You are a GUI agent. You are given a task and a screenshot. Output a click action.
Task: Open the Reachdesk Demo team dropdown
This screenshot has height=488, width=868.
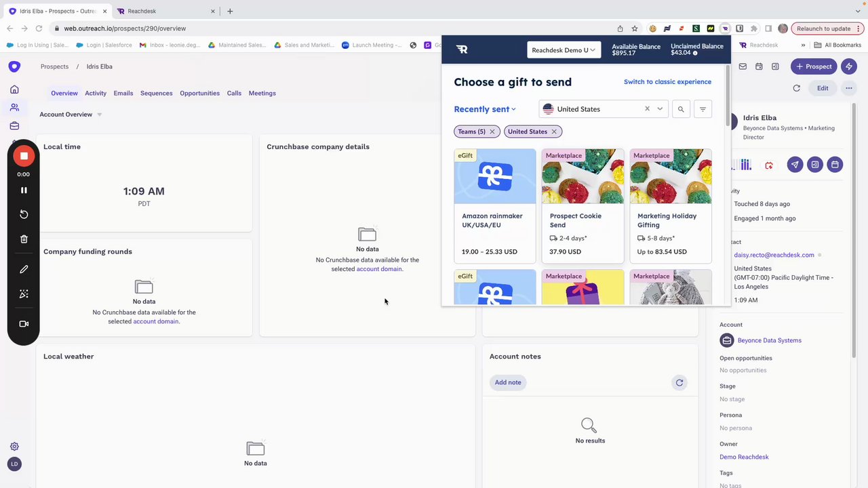coord(564,50)
